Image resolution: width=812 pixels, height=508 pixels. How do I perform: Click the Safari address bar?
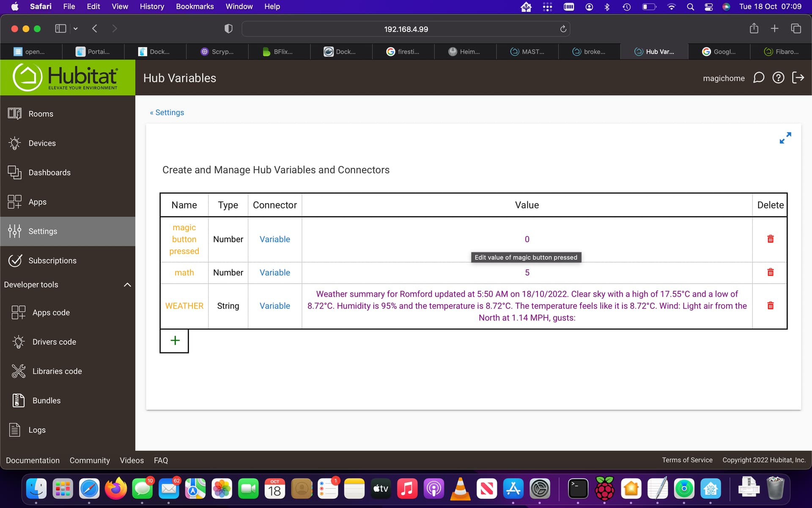(405, 29)
